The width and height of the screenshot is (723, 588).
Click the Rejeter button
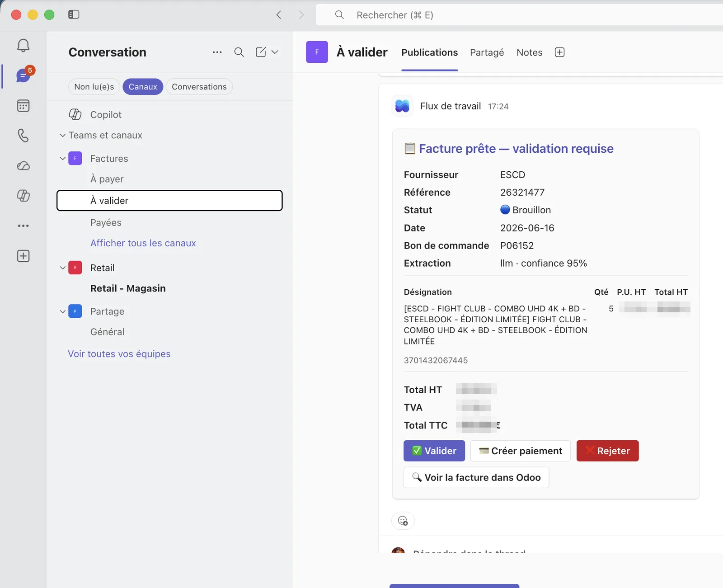[x=607, y=451]
